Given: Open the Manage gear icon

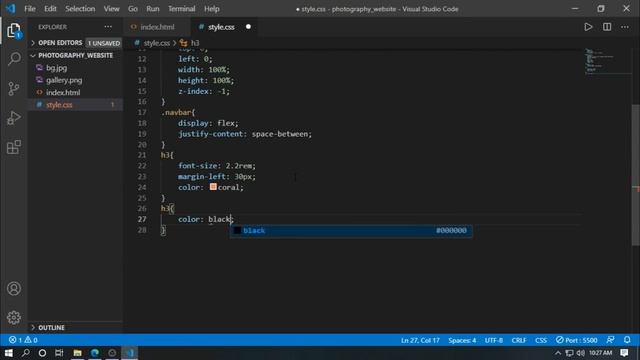Looking at the screenshot, I should (14, 317).
